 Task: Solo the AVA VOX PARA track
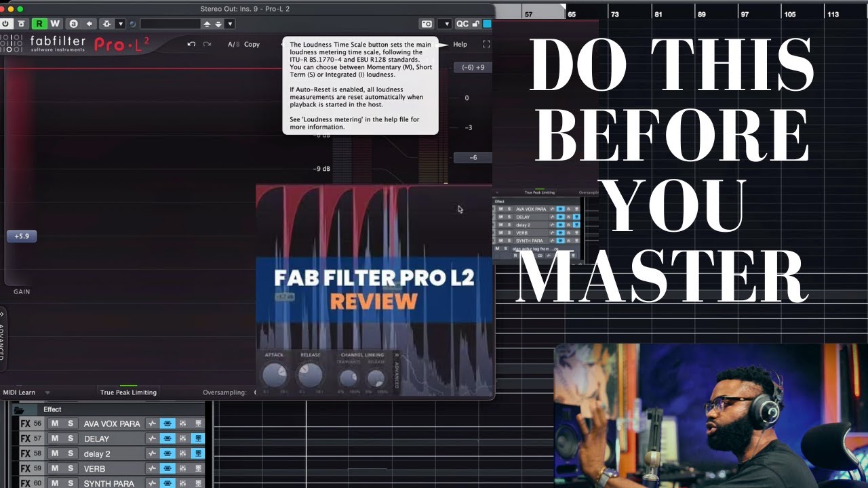pos(70,424)
